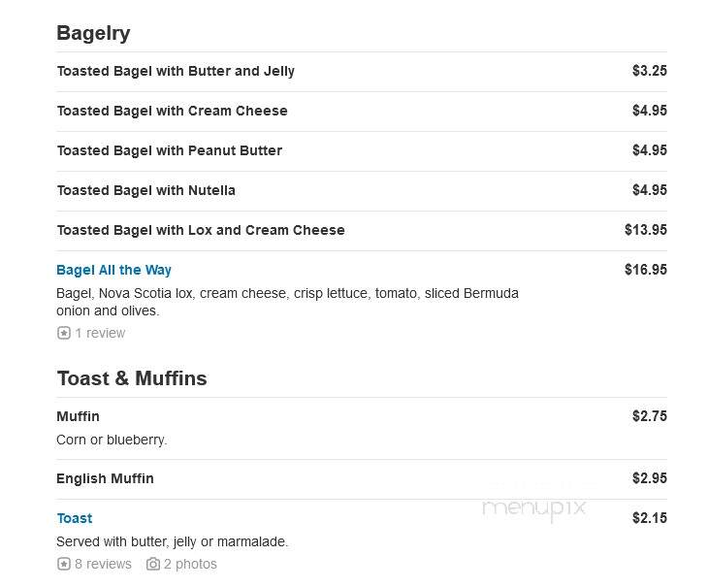Click the English Muffin item

[x=105, y=478]
